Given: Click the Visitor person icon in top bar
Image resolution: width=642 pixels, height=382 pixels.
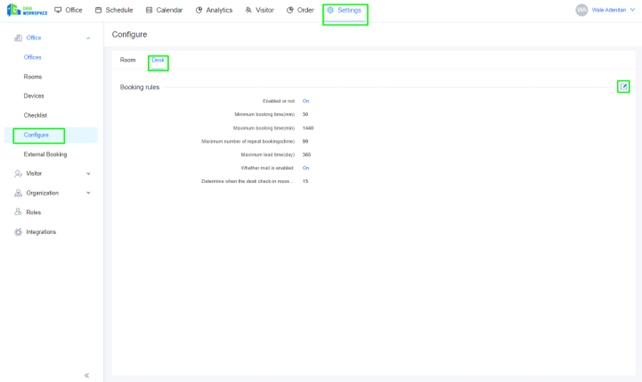Looking at the screenshot, I should coord(249,10).
